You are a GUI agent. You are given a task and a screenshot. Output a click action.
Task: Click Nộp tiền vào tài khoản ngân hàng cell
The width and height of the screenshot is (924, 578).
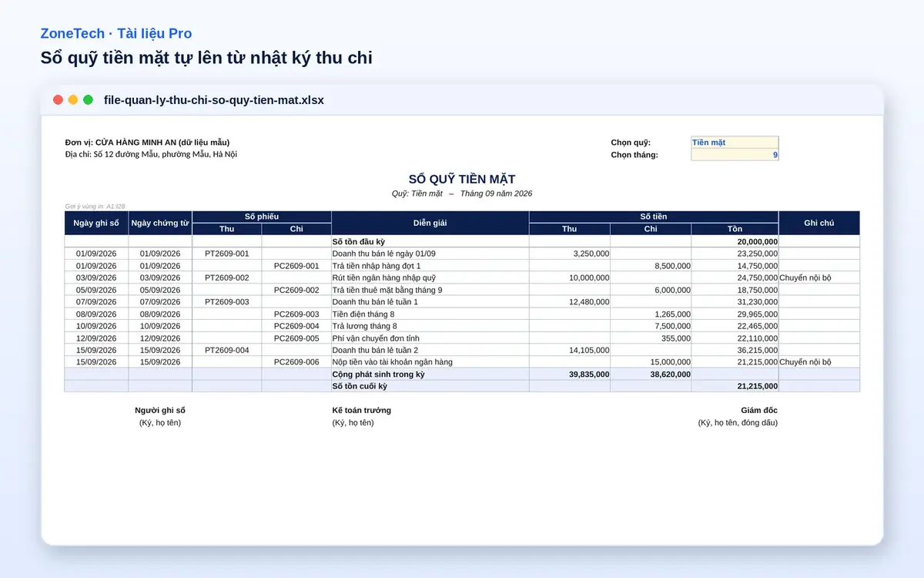(430, 362)
